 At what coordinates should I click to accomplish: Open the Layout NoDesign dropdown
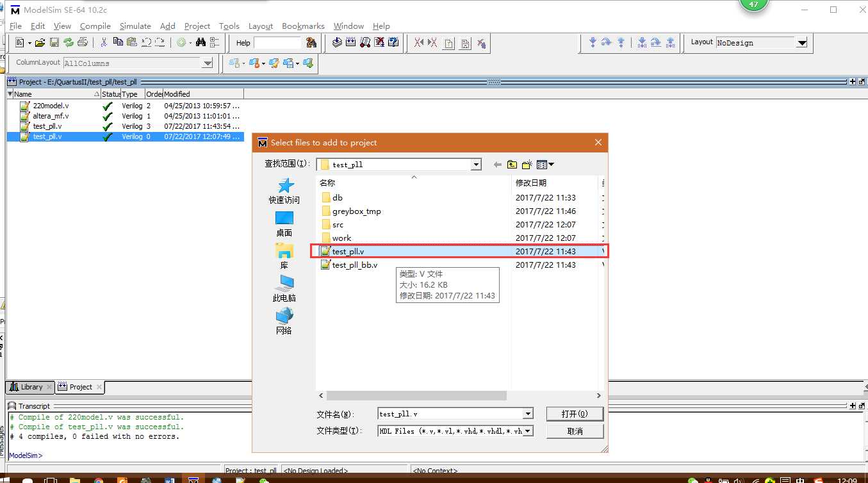(x=802, y=43)
